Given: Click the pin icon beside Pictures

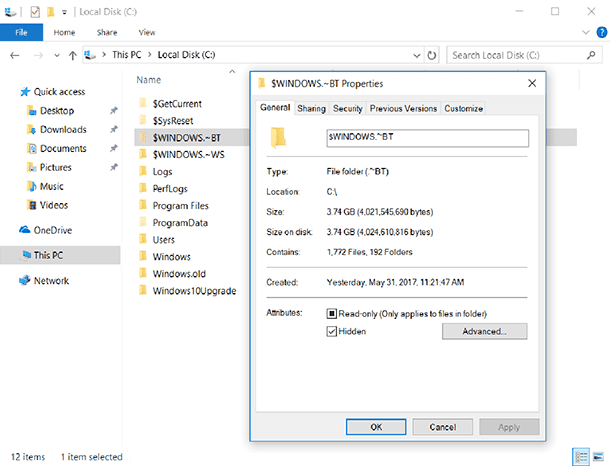Looking at the screenshot, I should point(114,168).
